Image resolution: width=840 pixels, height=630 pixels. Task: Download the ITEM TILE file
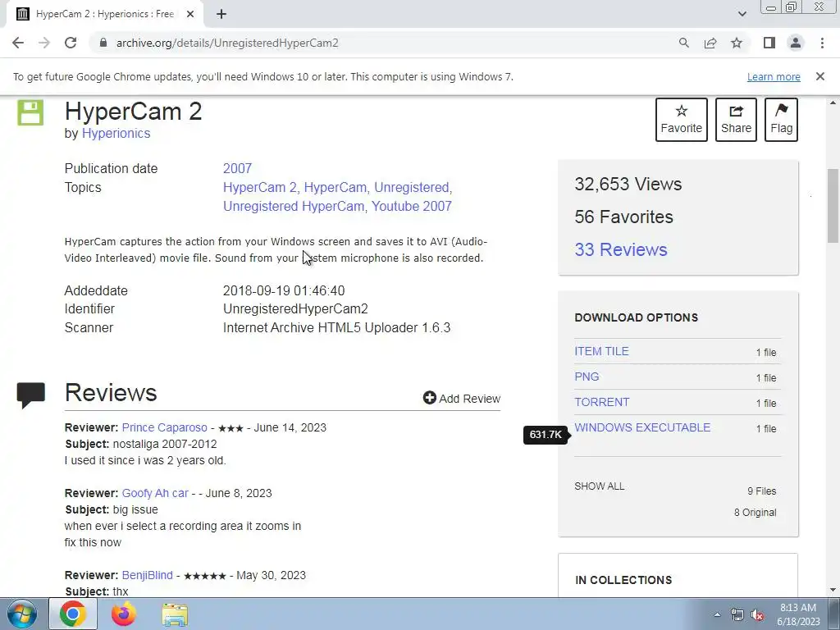(601, 351)
